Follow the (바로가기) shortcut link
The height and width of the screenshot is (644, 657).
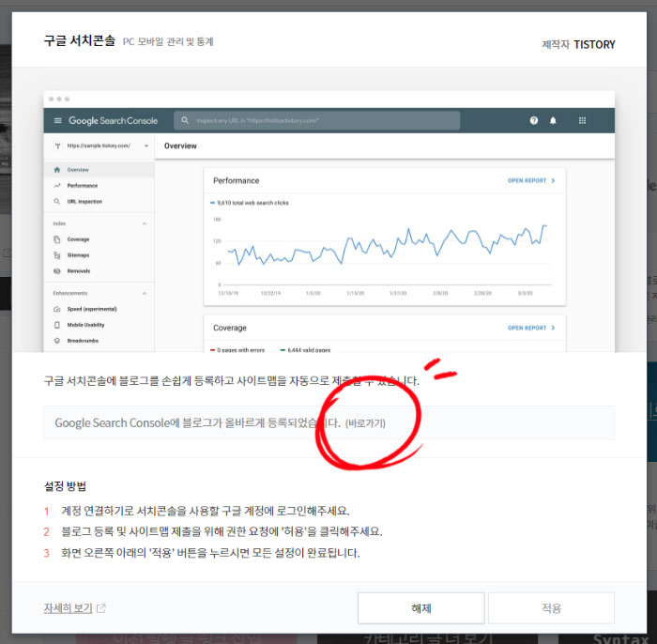coord(365,423)
